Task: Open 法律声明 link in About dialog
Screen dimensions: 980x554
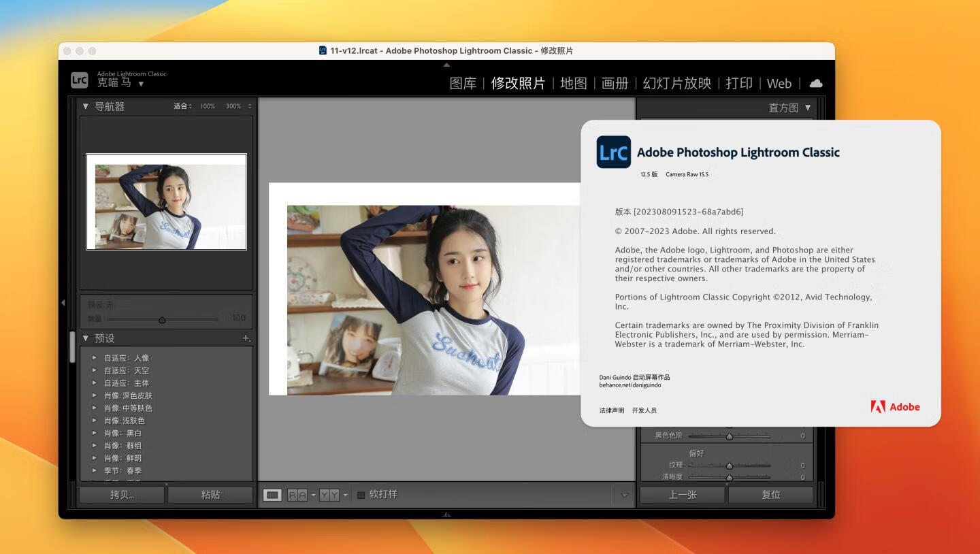Action: (x=611, y=410)
